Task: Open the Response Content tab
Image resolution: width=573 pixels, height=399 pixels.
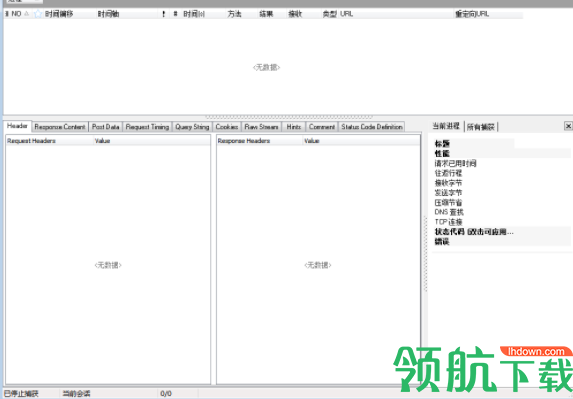Action: tap(60, 127)
